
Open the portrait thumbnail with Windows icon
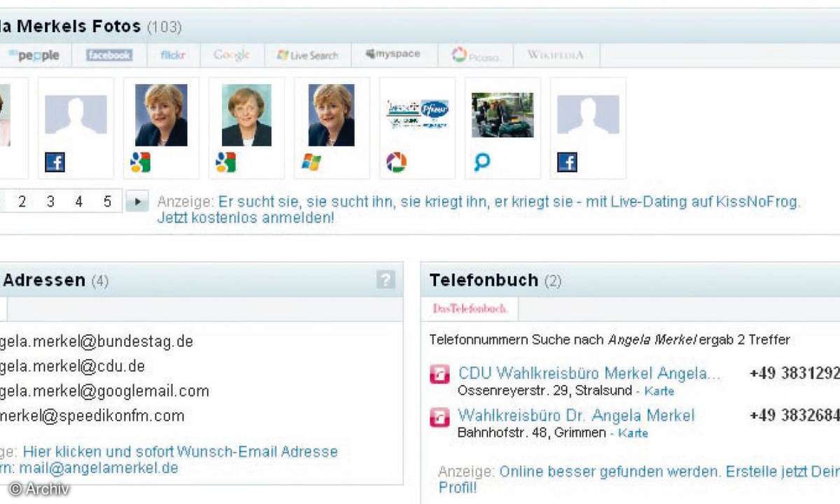(331, 115)
